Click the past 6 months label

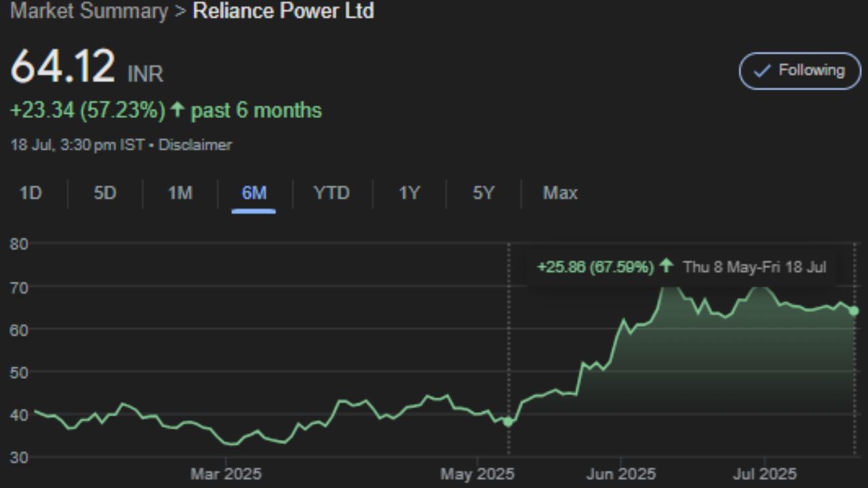coord(256,110)
